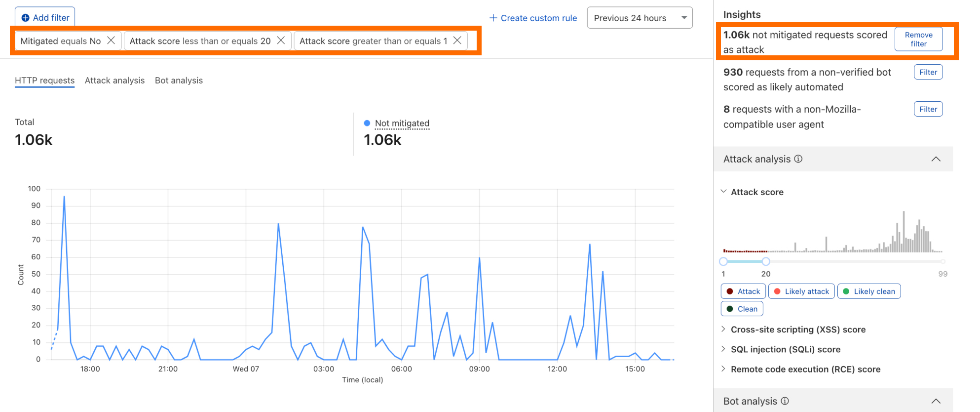Click the attack score histogram

pyautogui.click(x=832, y=232)
